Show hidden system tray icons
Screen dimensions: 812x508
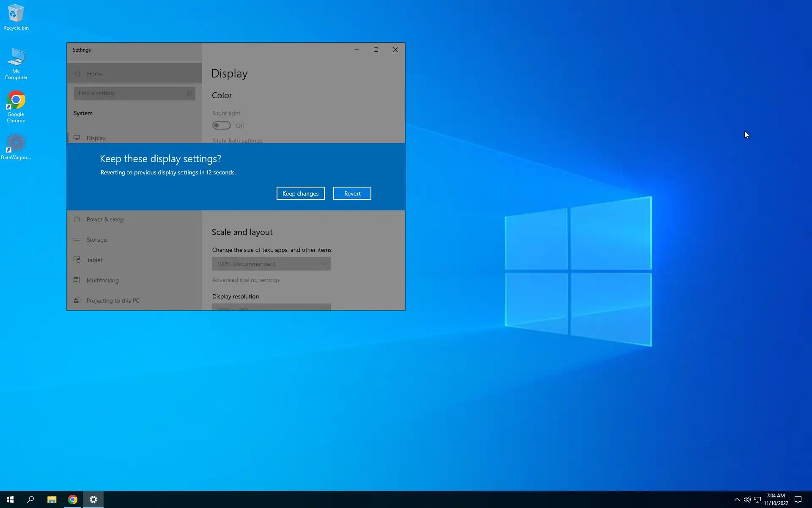[x=737, y=500]
